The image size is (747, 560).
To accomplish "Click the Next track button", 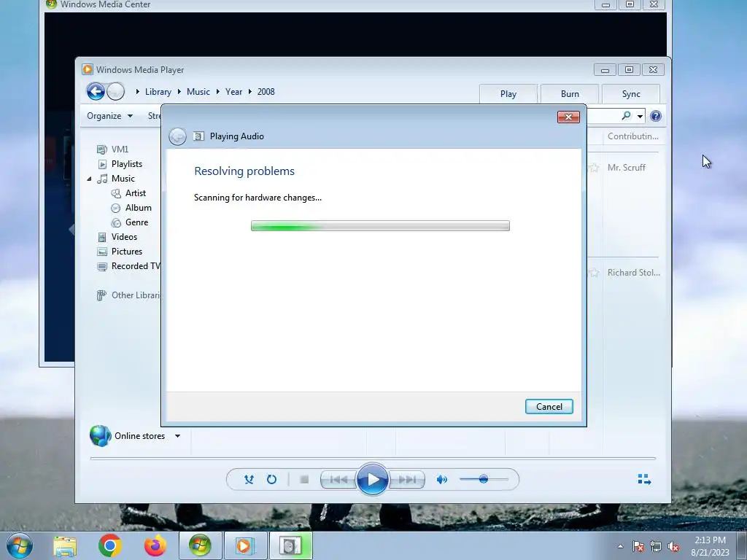I will tap(407, 480).
